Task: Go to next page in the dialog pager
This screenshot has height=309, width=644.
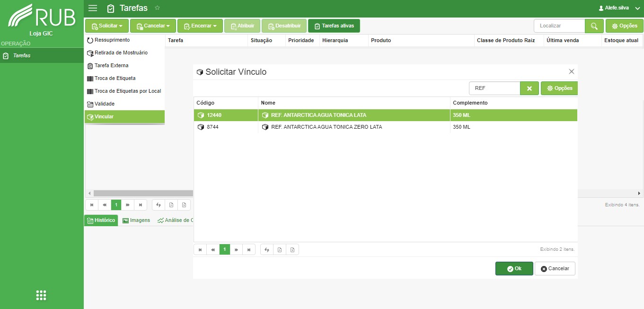Action: coord(236,249)
